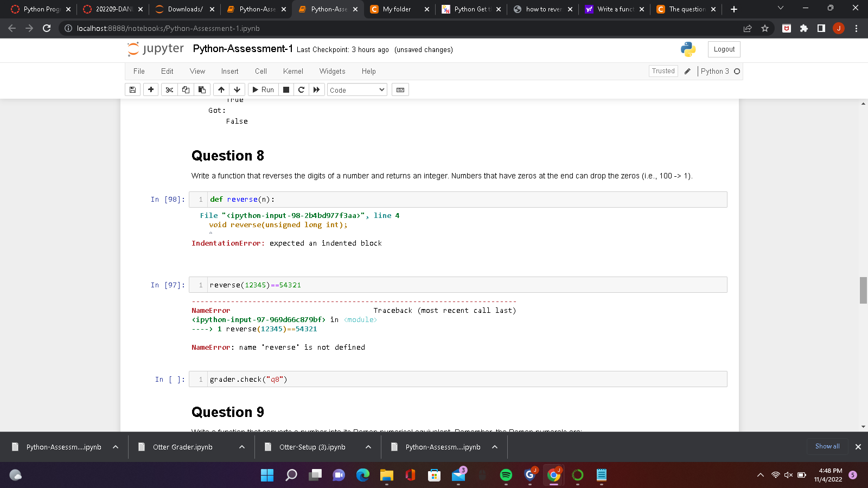Interrupt the kernel with the stop icon

point(286,90)
